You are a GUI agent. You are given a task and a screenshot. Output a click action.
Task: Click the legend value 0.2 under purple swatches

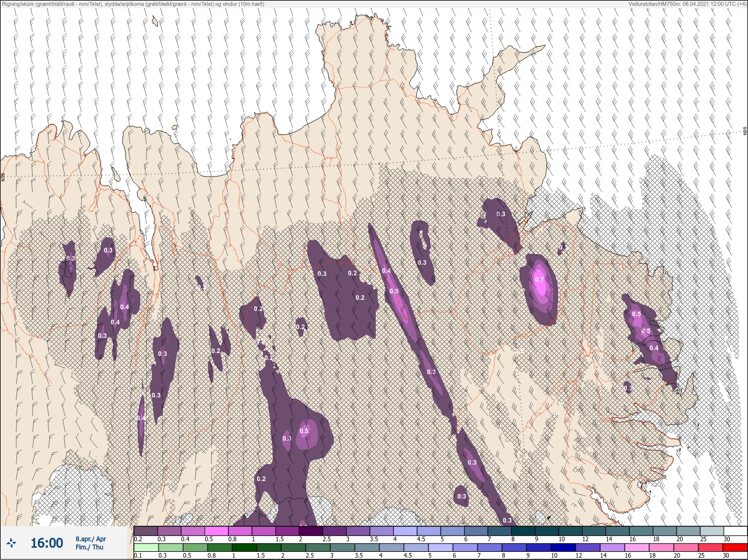point(138,539)
